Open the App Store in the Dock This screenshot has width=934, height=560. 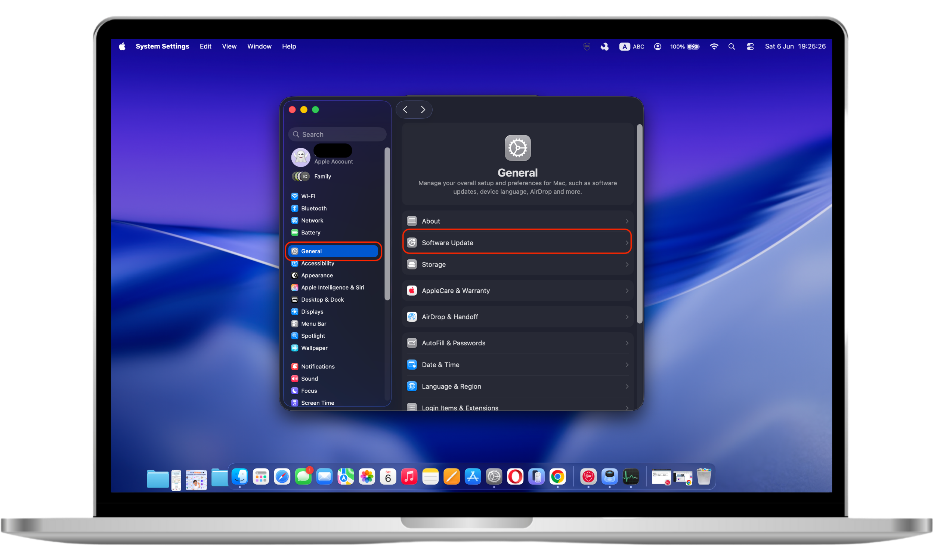[x=473, y=477]
